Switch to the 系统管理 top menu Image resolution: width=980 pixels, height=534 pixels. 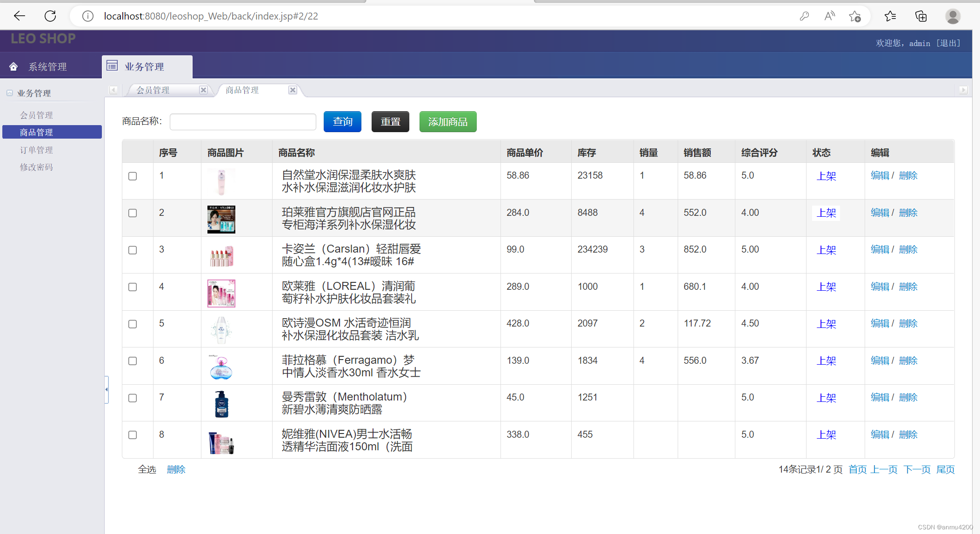click(47, 67)
